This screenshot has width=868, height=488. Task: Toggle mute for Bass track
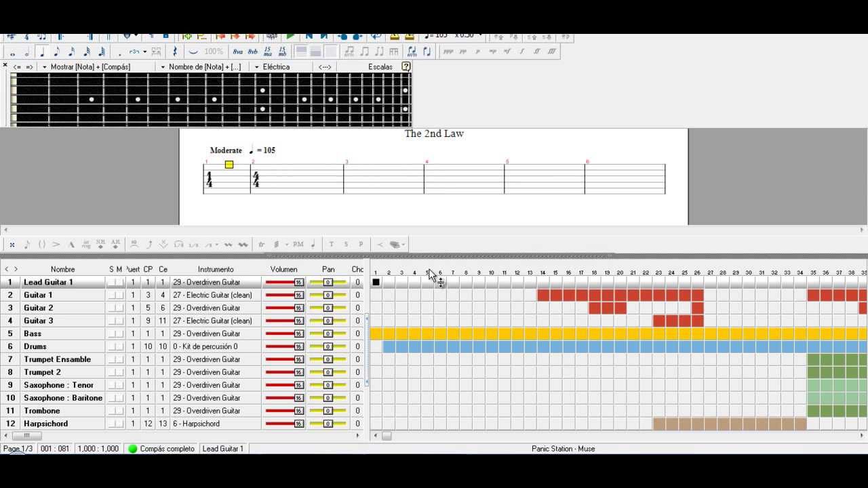point(120,333)
